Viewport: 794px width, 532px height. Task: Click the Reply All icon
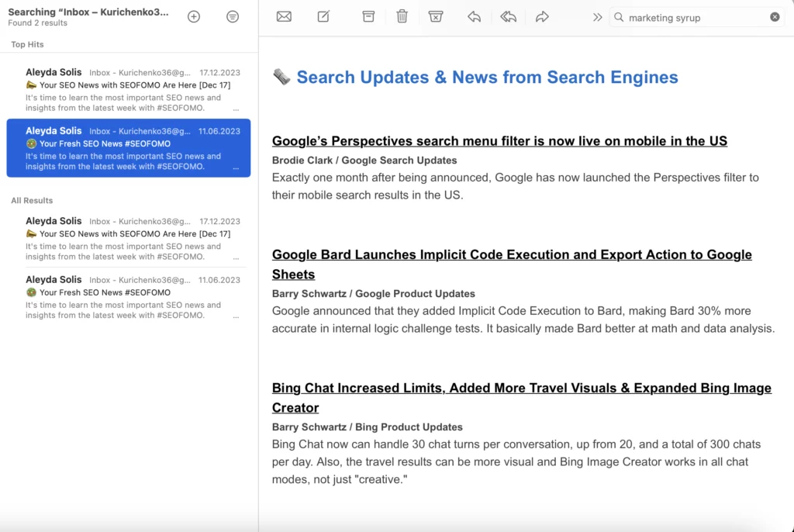(508, 16)
